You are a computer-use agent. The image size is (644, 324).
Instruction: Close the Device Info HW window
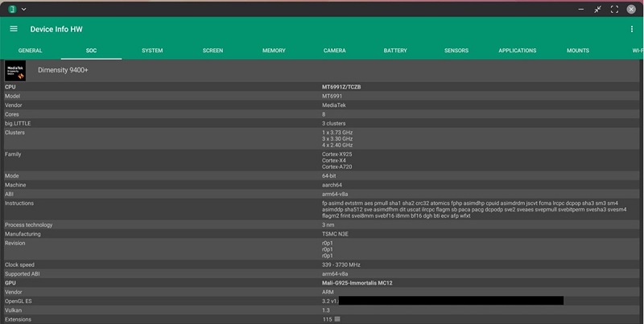coord(631,9)
